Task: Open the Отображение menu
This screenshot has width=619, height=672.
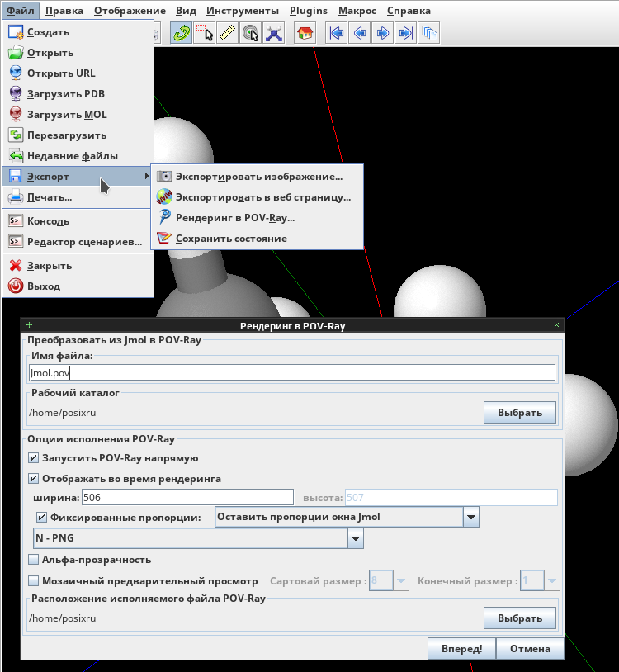Action: pos(130,11)
